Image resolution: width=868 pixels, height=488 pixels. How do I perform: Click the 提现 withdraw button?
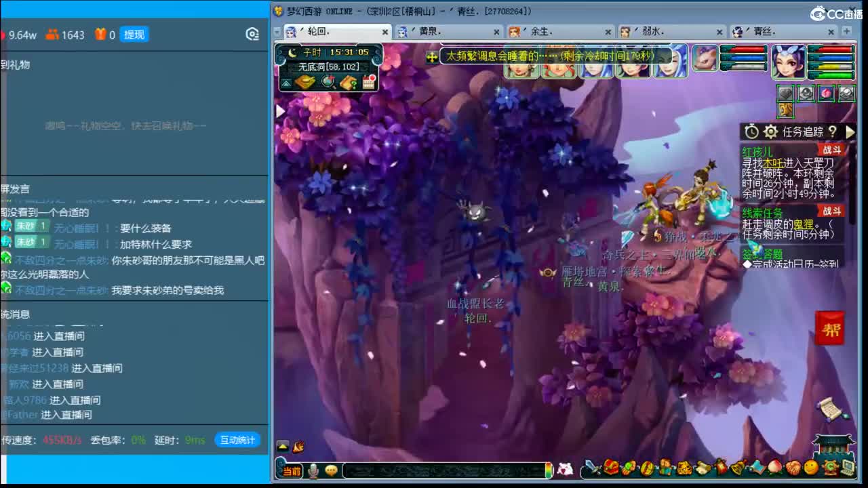click(134, 35)
